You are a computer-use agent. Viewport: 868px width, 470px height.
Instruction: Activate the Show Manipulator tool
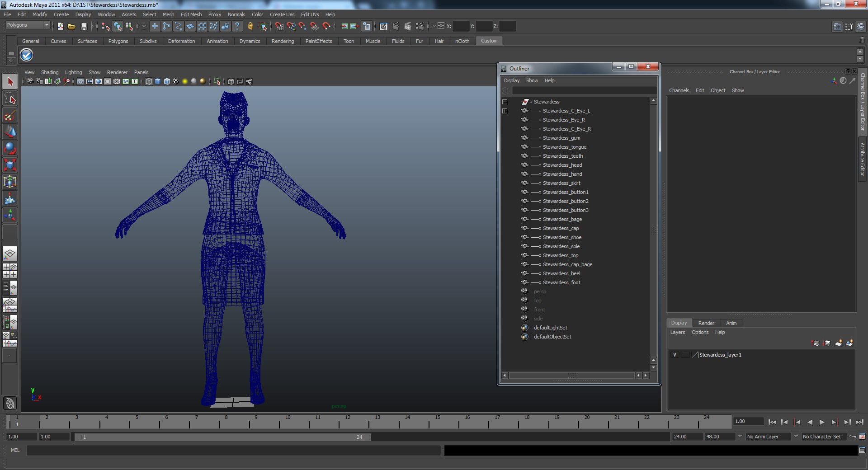10,216
